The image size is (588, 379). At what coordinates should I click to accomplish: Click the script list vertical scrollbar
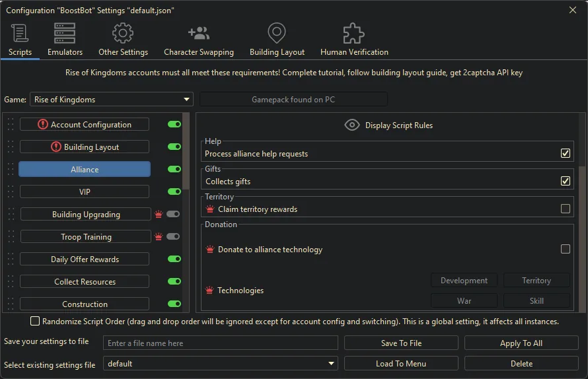[186, 151]
